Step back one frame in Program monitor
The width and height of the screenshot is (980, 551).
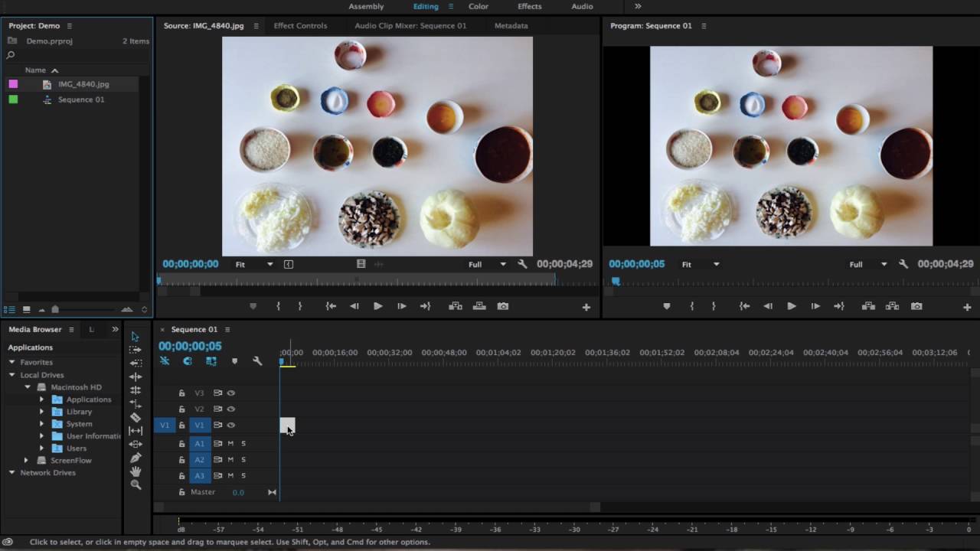(x=768, y=306)
